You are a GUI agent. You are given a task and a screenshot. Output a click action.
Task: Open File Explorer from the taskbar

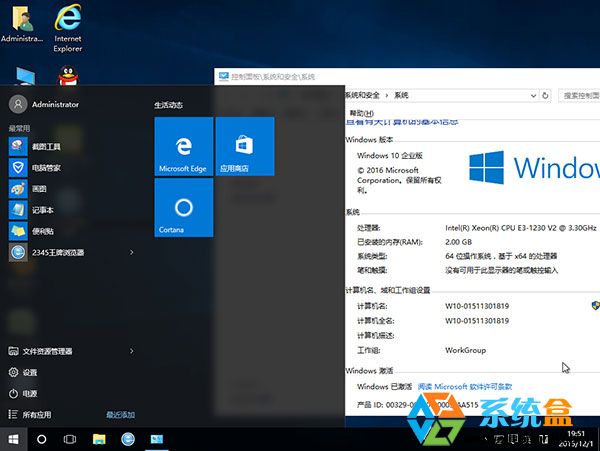[99, 439]
